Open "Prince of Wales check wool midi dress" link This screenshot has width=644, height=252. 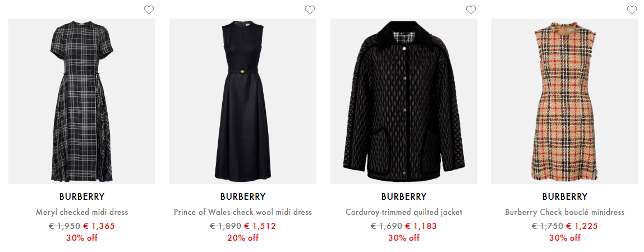(243, 212)
